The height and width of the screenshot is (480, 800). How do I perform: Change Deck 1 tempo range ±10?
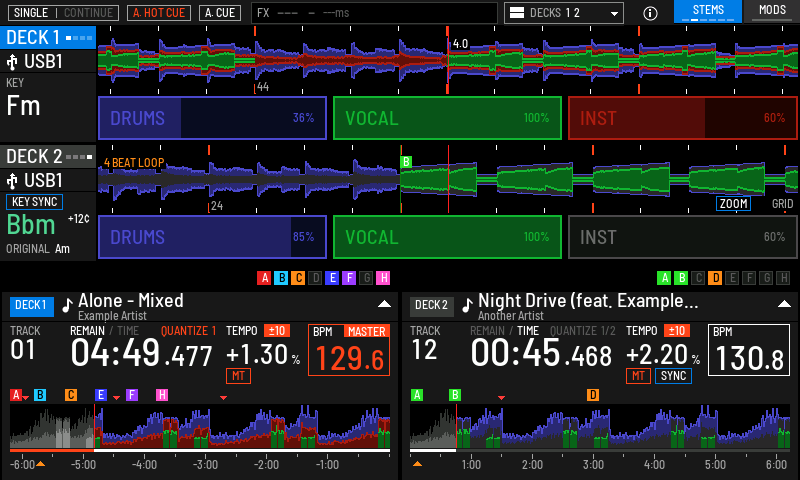coord(277,331)
